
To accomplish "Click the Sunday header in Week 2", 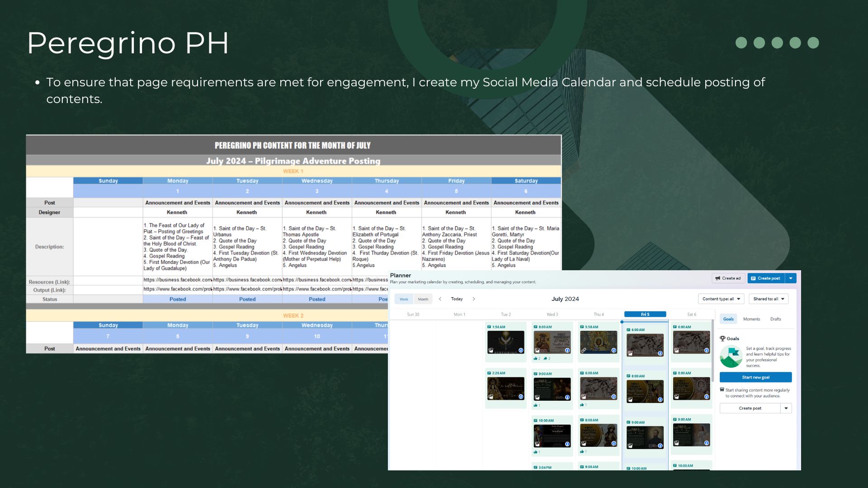I will tap(108, 325).
